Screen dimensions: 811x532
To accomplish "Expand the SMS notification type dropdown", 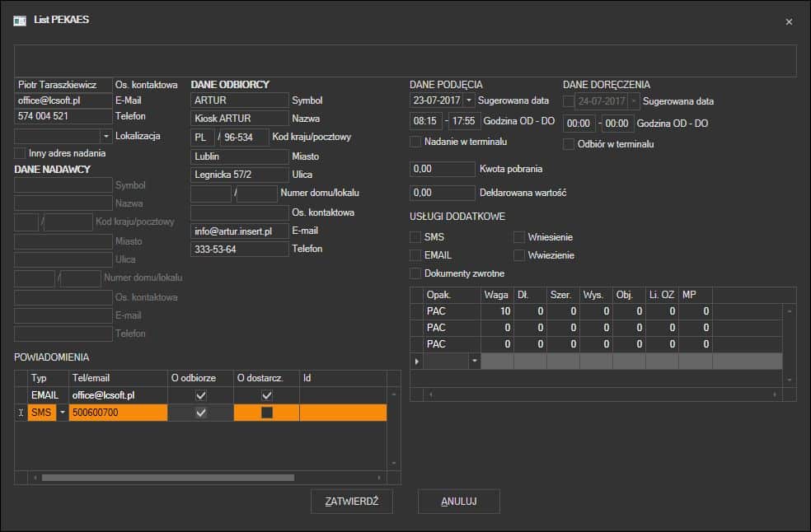I will pos(62,413).
